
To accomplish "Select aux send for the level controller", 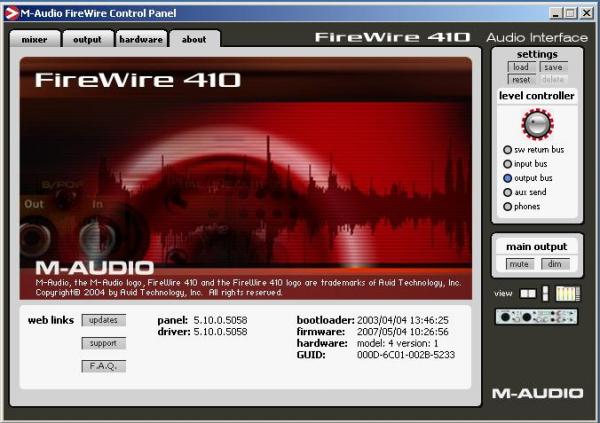I will tap(508, 192).
